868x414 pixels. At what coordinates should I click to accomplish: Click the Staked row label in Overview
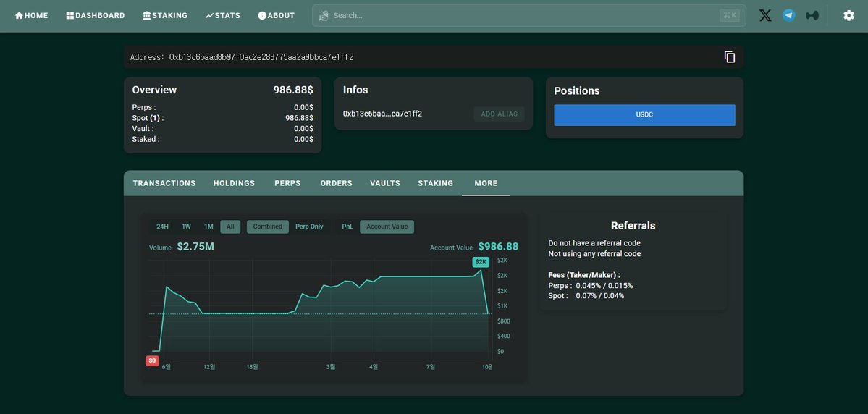(x=146, y=139)
